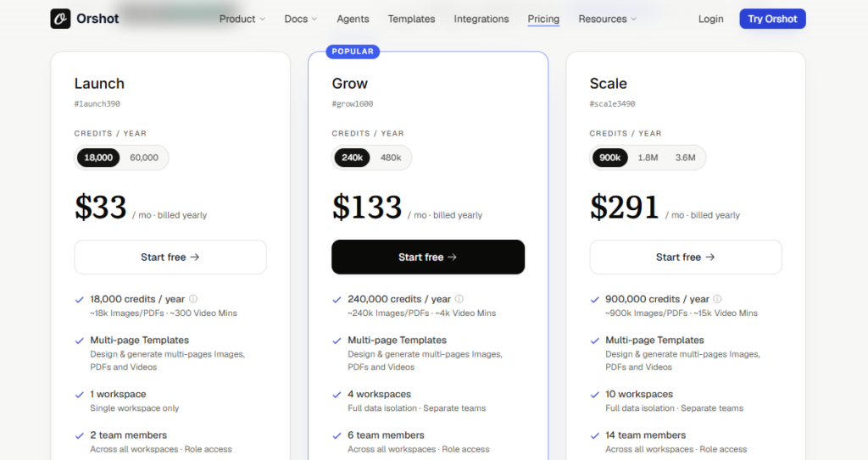The height and width of the screenshot is (460, 868).
Task: Open the Templates page
Action: coord(411,19)
